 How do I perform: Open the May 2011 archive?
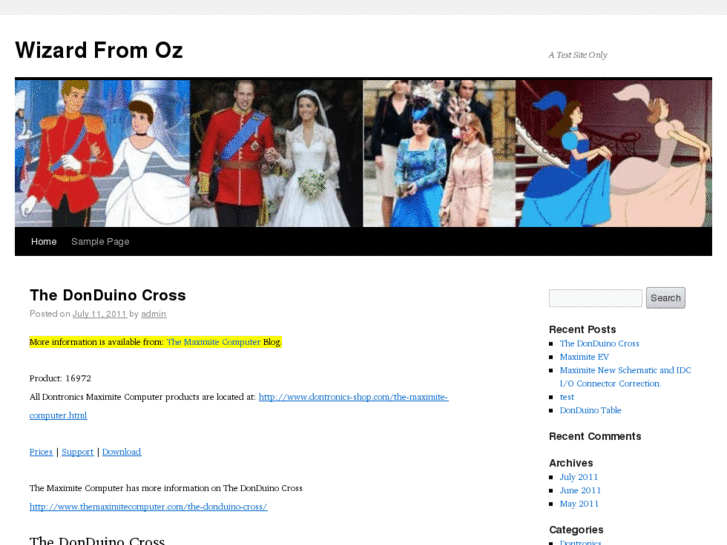(579, 504)
